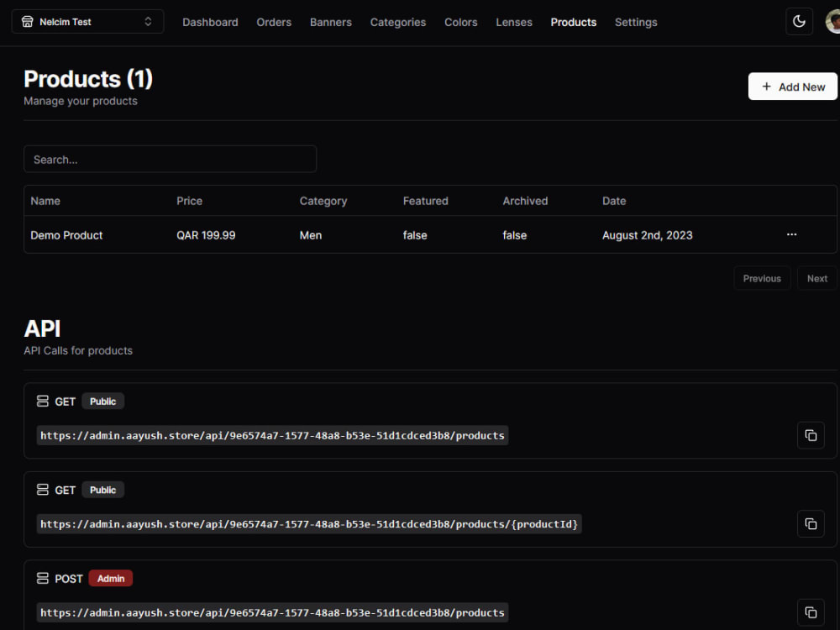The image size is (840, 630).
Task: Click the Public badge on the first GET
Action: (x=102, y=401)
